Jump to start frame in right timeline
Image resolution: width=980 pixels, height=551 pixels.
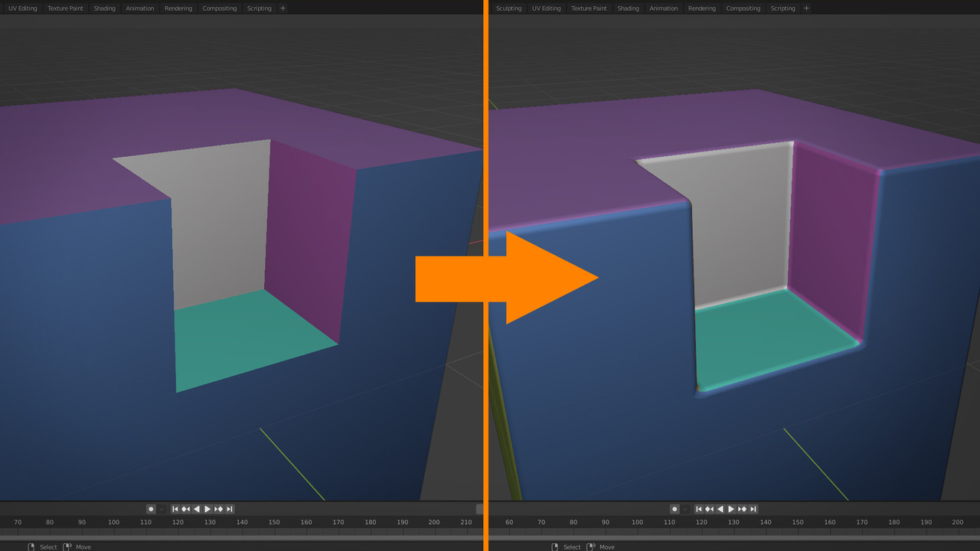pyautogui.click(x=699, y=509)
